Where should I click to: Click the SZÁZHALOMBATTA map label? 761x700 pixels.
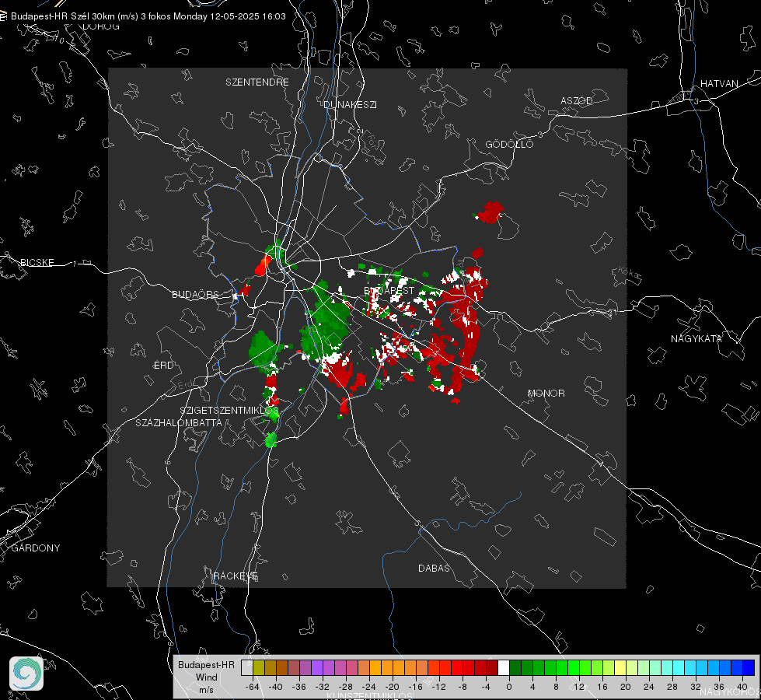point(179,422)
